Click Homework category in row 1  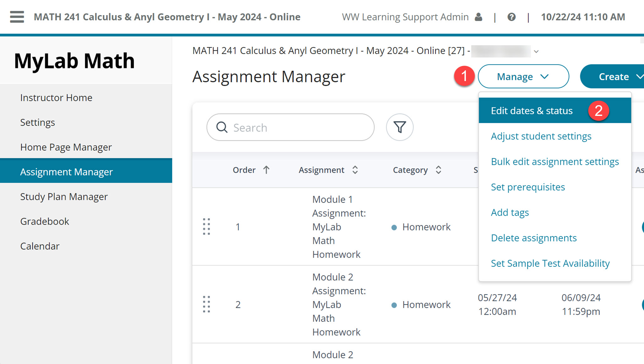[x=426, y=227]
